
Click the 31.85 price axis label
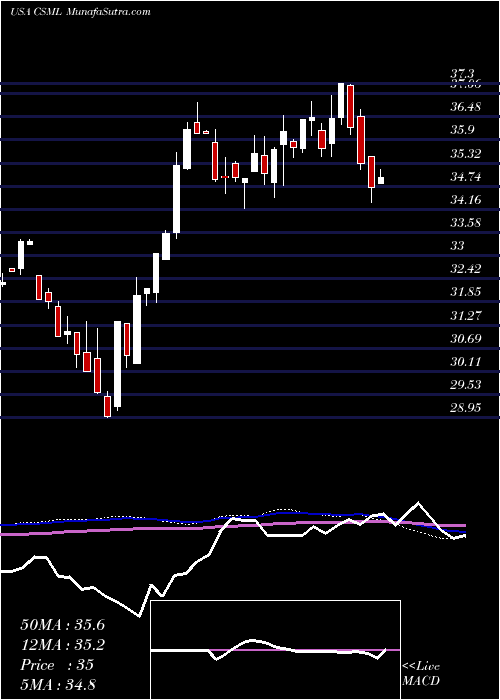(x=465, y=292)
